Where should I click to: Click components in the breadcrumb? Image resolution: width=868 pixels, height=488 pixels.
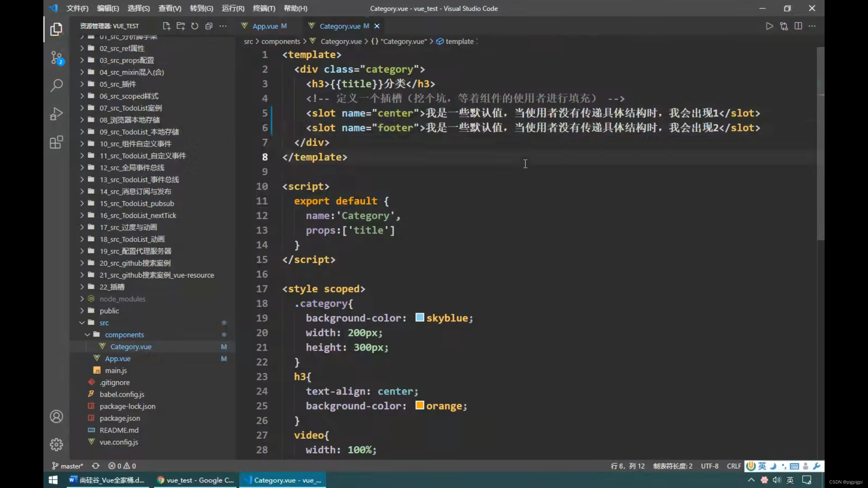tap(280, 41)
